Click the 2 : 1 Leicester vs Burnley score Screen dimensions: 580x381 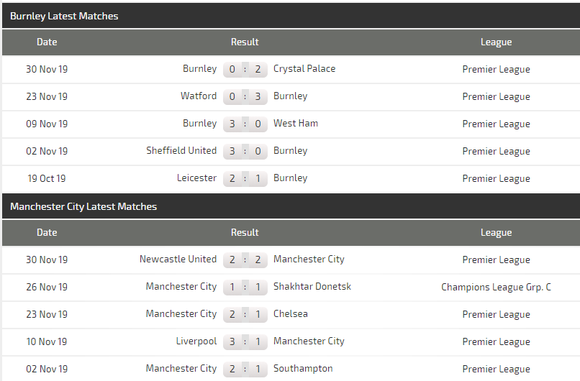[x=245, y=179]
